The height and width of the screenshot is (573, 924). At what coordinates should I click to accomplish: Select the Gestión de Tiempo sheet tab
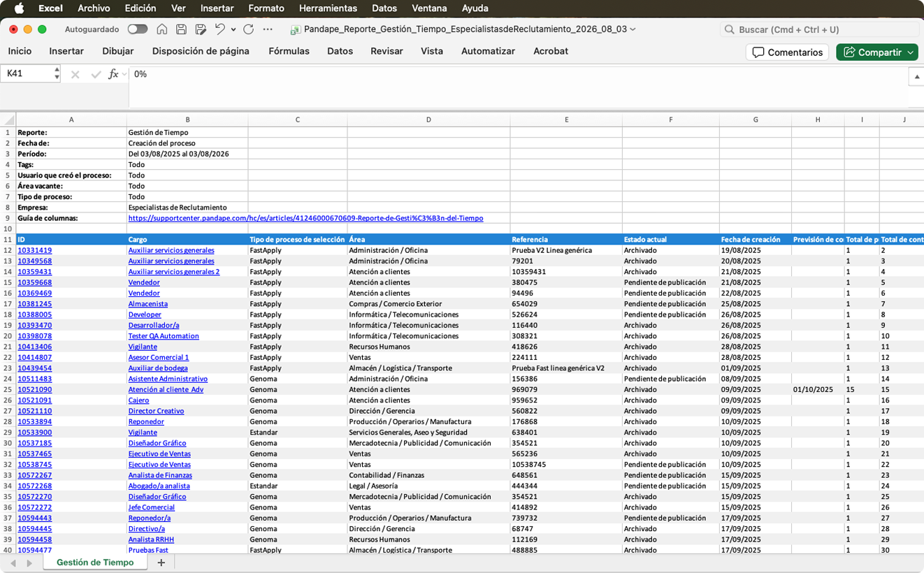click(95, 563)
